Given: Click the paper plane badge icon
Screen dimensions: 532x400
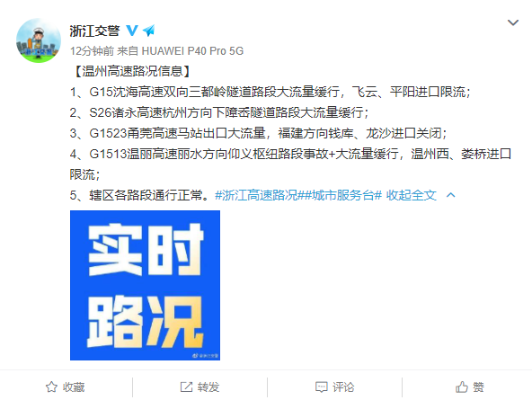Looking at the screenshot, I should (x=149, y=31).
